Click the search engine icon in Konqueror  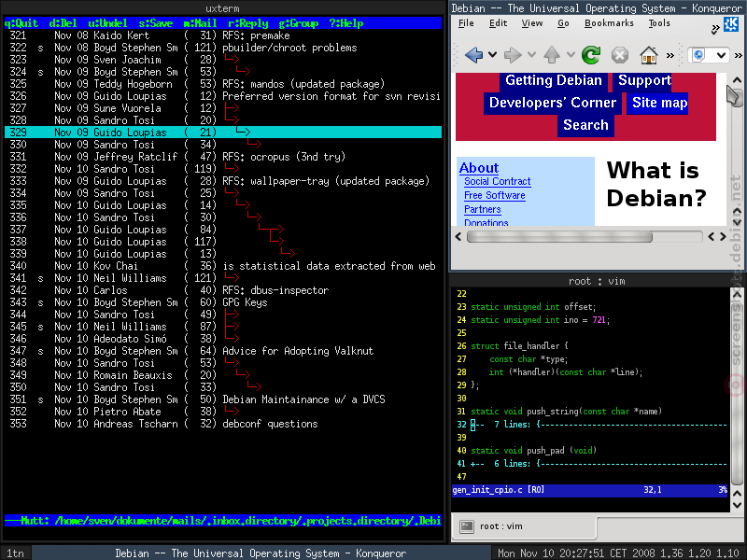[x=698, y=55]
